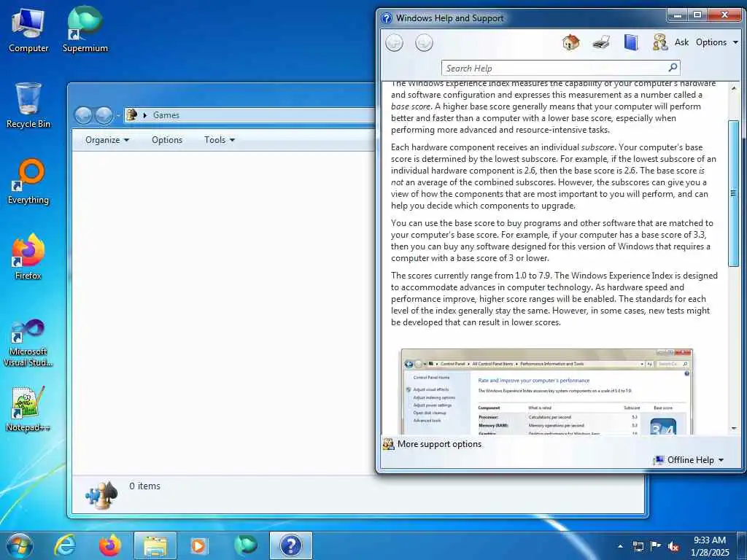Focus the Search Help input field
The width and height of the screenshot is (747, 560).
pyautogui.click(x=554, y=68)
